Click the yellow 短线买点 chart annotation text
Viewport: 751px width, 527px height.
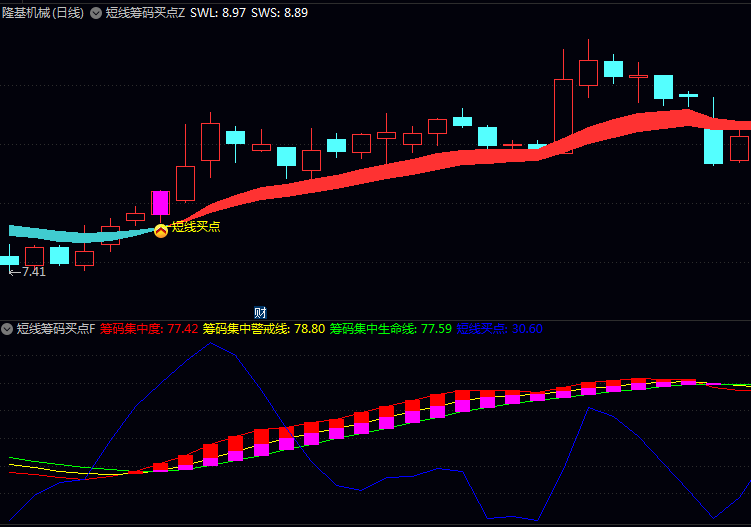196,227
